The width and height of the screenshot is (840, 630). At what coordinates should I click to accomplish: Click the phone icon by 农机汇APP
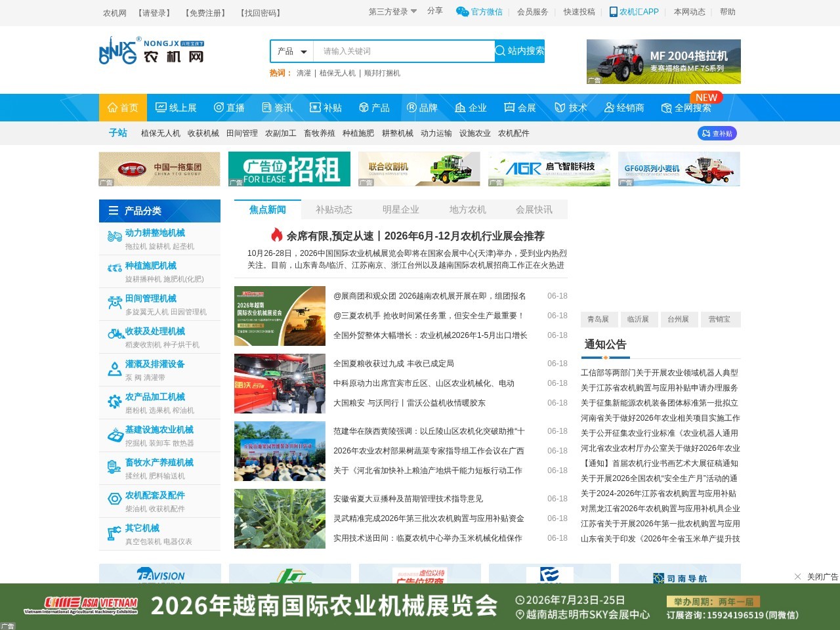coord(614,12)
